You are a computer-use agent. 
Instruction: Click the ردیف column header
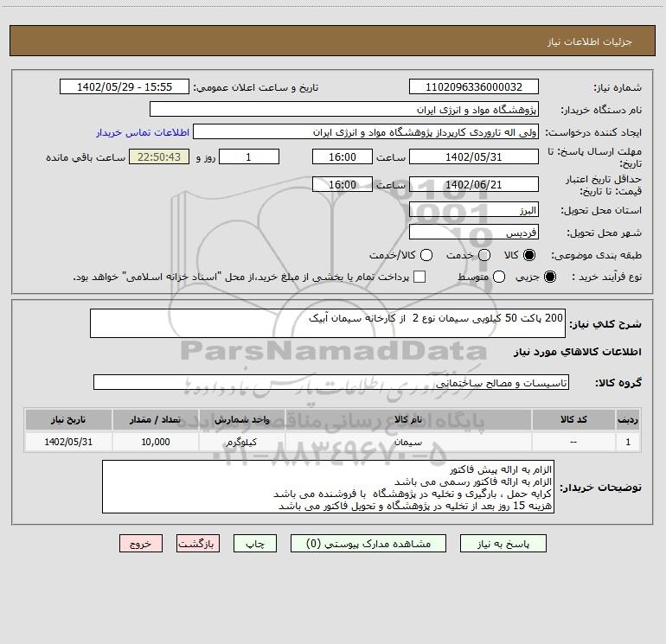coord(628,420)
